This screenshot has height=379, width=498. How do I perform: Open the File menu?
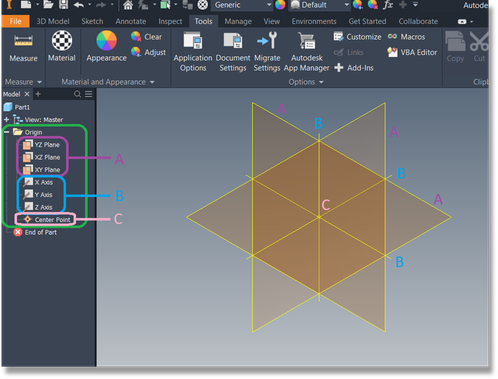pos(15,21)
